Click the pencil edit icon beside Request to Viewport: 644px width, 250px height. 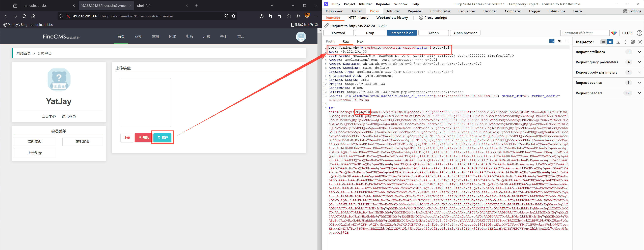[326, 26]
